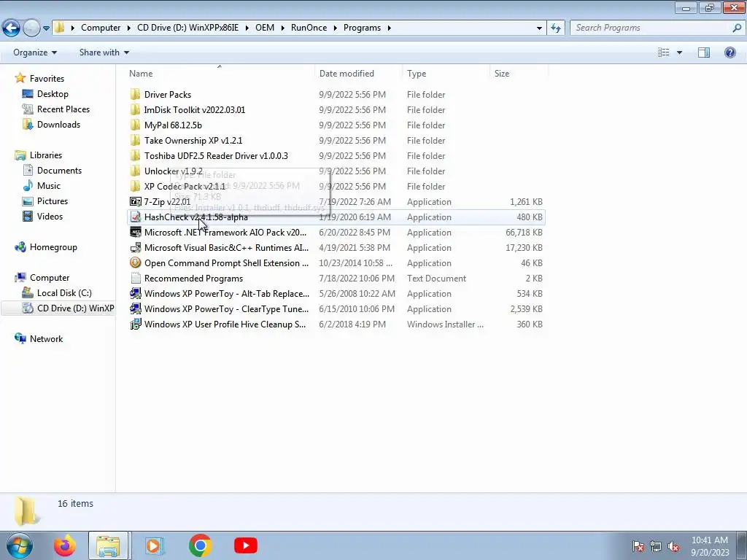Screen dimensions: 747x560
Task: Select Windows XP PowerToy Alt-Tab Replace icon
Action: (135, 293)
